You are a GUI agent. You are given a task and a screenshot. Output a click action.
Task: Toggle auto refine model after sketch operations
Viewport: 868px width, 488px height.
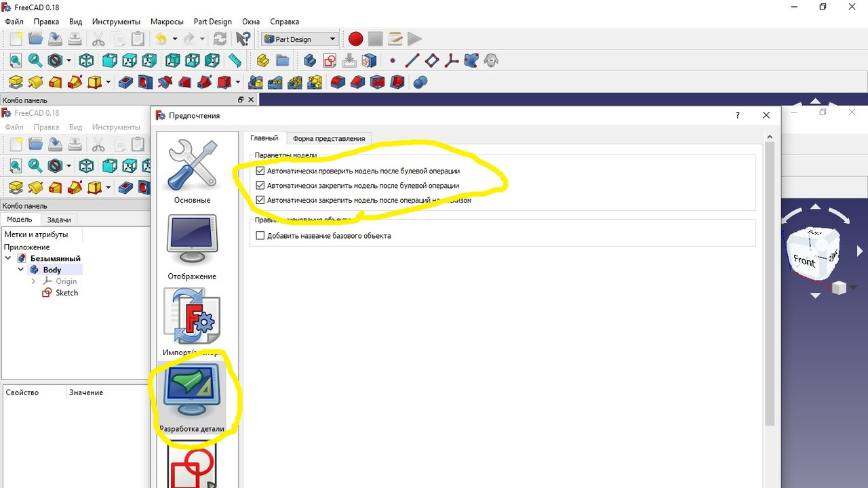[x=260, y=200]
